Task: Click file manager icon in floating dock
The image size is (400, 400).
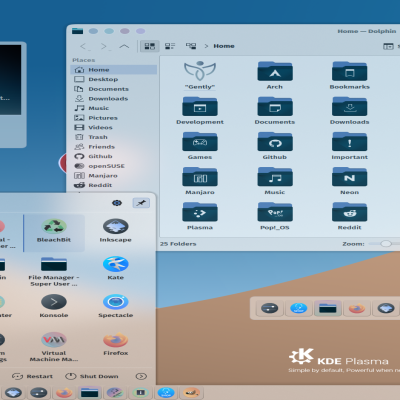Action: pyautogui.click(x=328, y=308)
